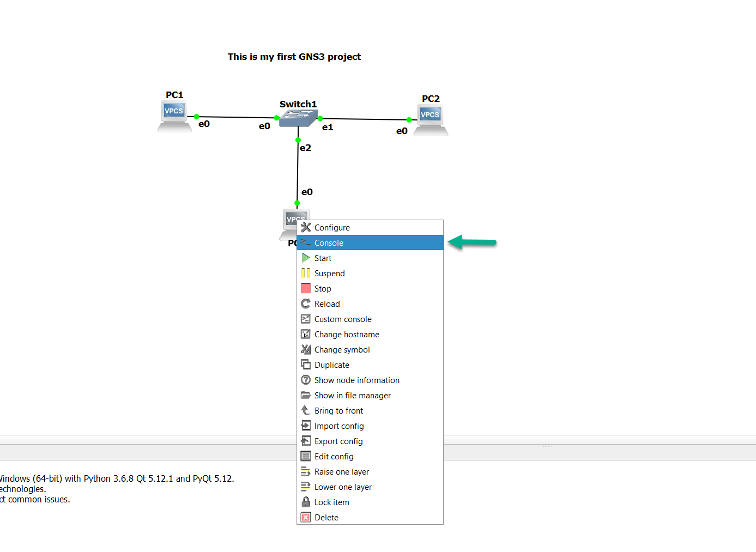Click the Raise one layer icon
756x552 pixels.
(x=306, y=471)
